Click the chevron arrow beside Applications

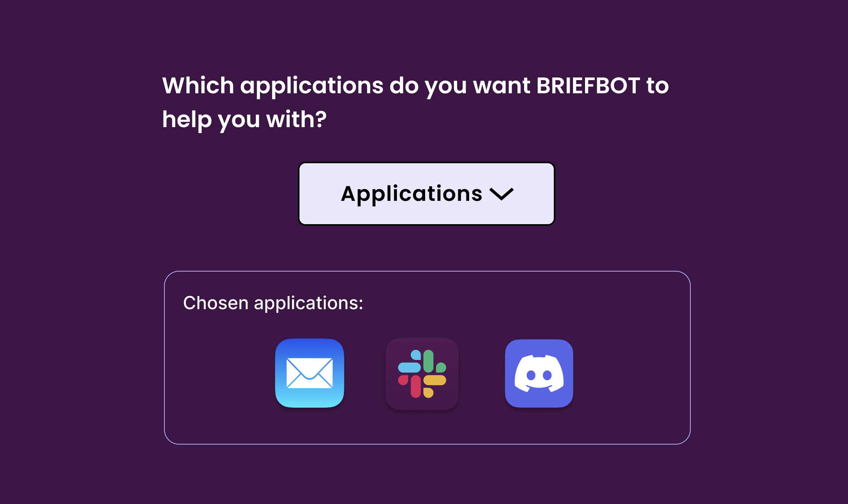[502, 194]
